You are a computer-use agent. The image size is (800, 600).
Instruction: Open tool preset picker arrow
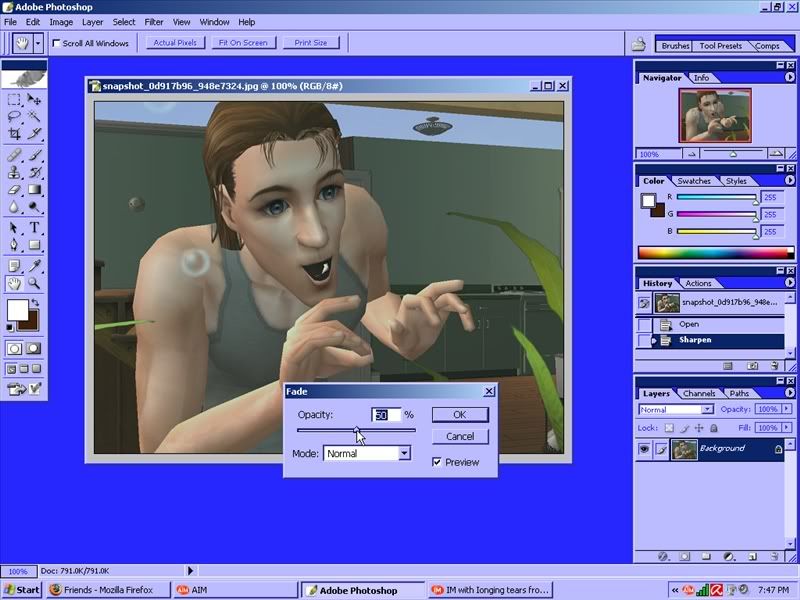click(x=38, y=43)
